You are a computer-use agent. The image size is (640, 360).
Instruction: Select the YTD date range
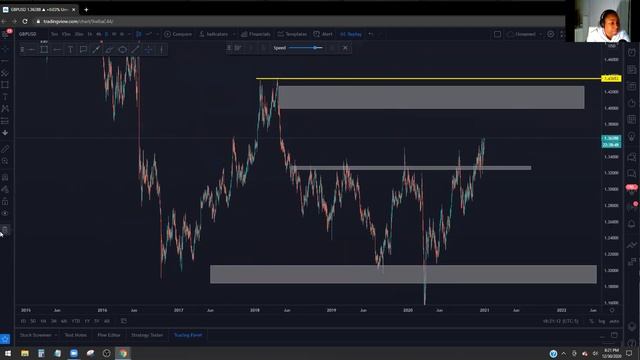76,321
